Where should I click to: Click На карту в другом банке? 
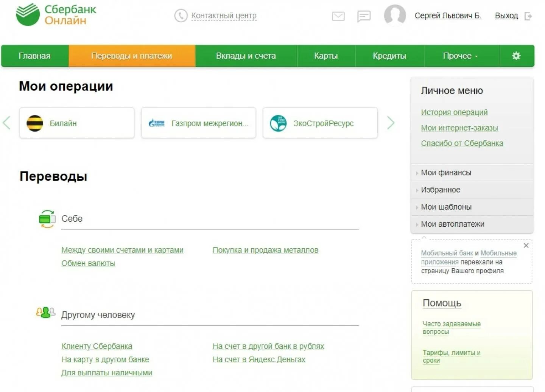[x=105, y=359]
